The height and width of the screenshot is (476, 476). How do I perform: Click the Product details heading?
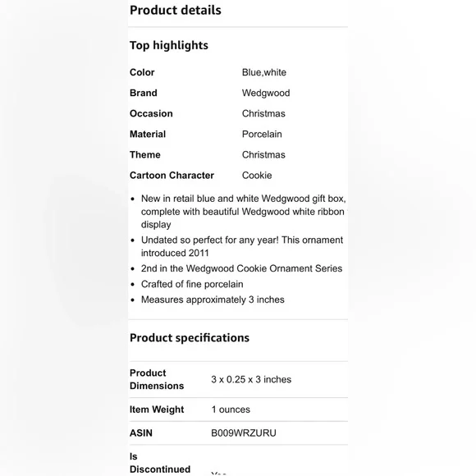click(176, 11)
